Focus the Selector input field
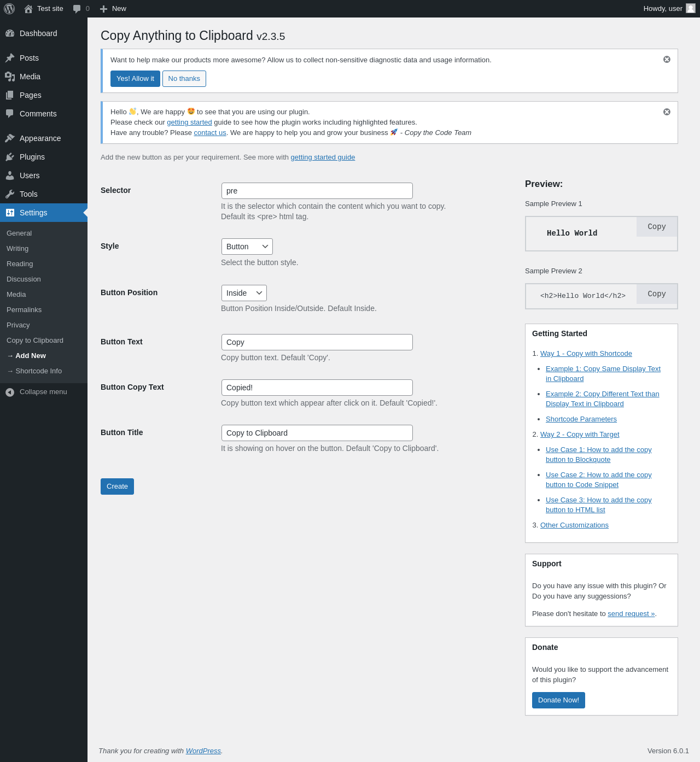This screenshot has height=762, width=700. click(x=317, y=191)
